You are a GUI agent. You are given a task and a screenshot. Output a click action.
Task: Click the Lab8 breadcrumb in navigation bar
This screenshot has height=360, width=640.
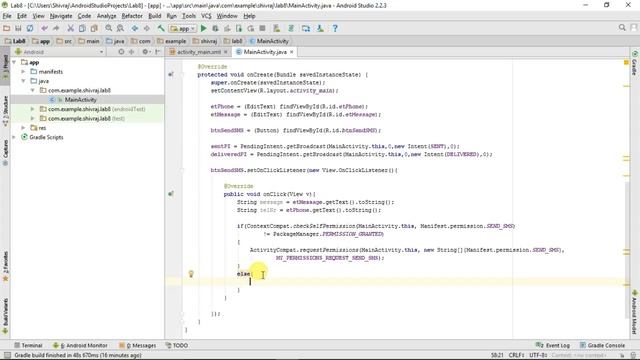[x=15, y=41]
